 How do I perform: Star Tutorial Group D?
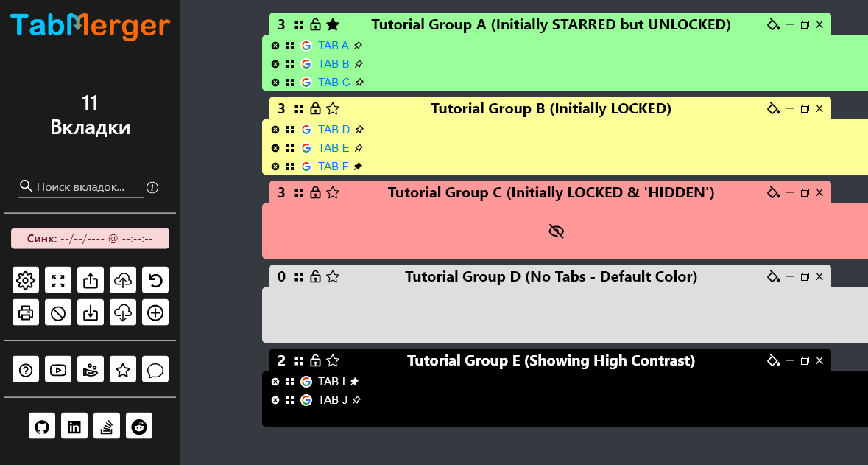[x=333, y=276]
